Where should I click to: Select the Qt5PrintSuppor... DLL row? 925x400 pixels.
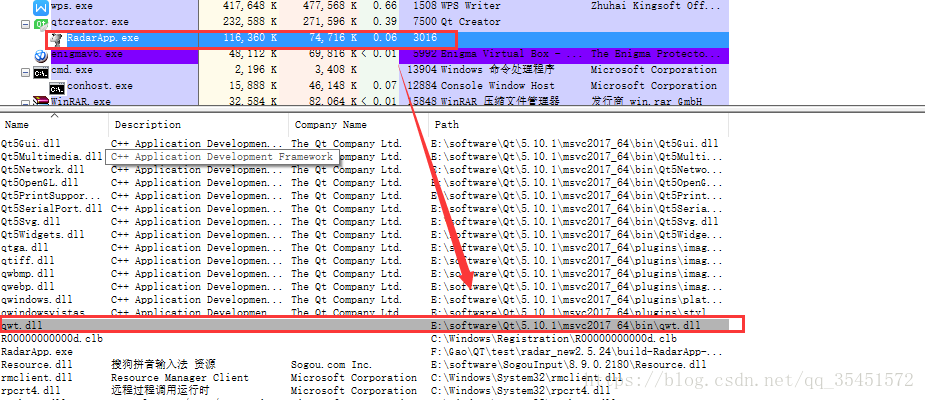pyautogui.click(x=51, y=195)
